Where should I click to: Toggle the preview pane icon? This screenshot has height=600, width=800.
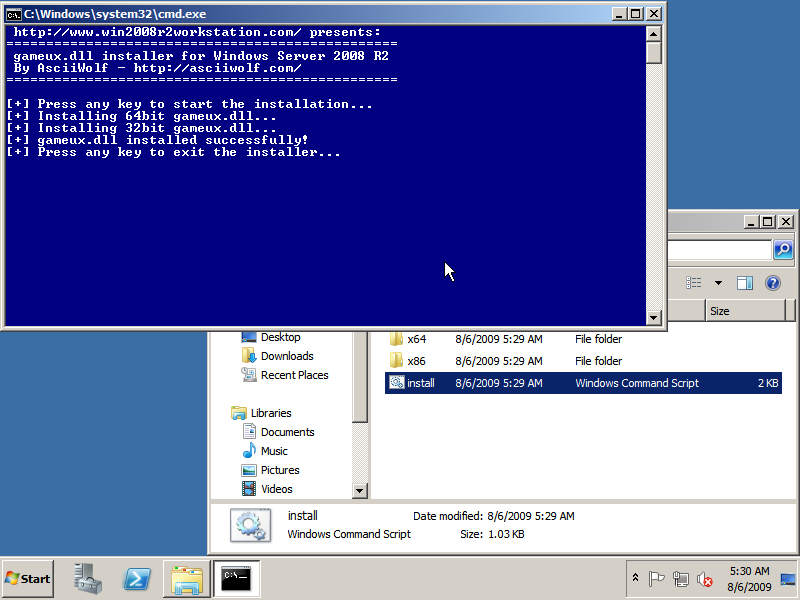pos(745,283)
